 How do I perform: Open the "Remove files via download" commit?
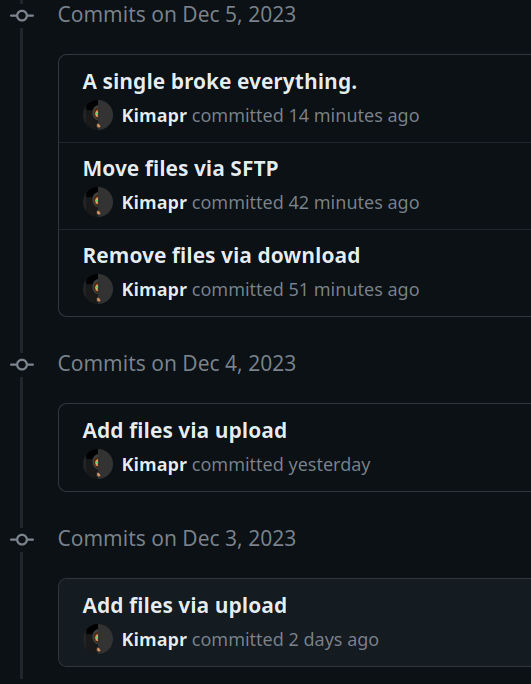[x=221, y=256]
